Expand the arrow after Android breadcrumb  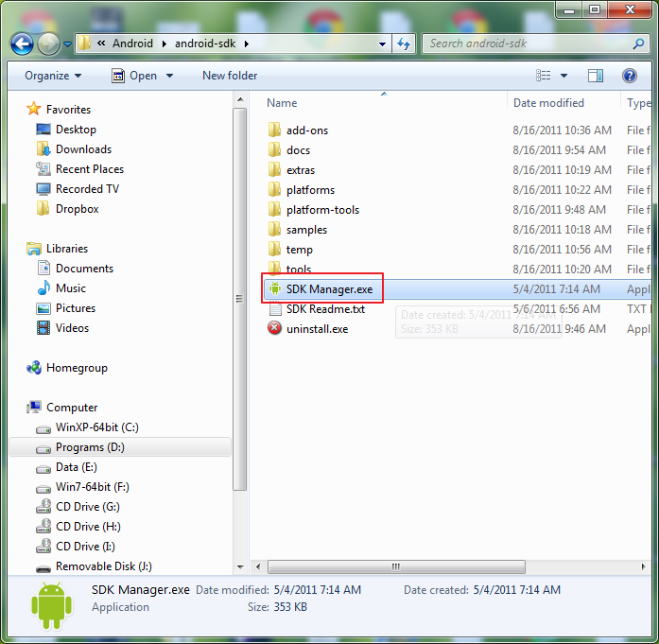tap(164, 44)
